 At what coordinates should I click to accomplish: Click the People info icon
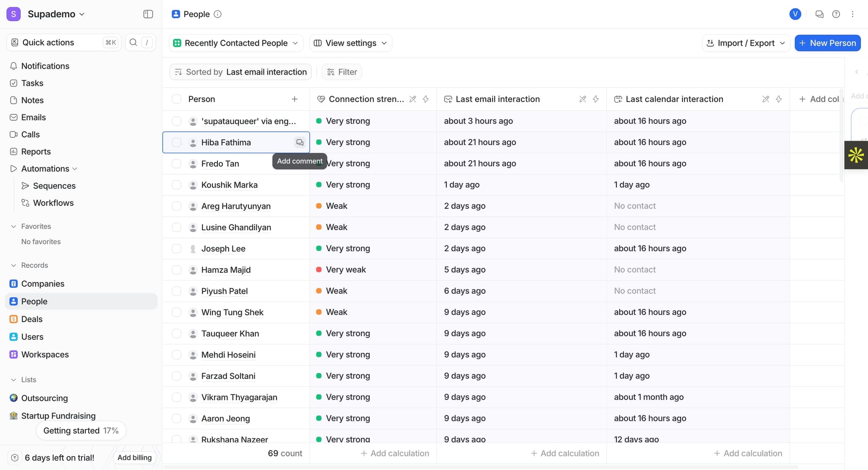click(217, 14)
